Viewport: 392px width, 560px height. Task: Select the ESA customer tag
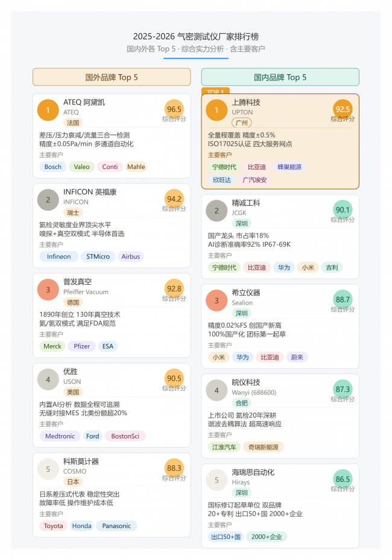(x=108, y=346)
